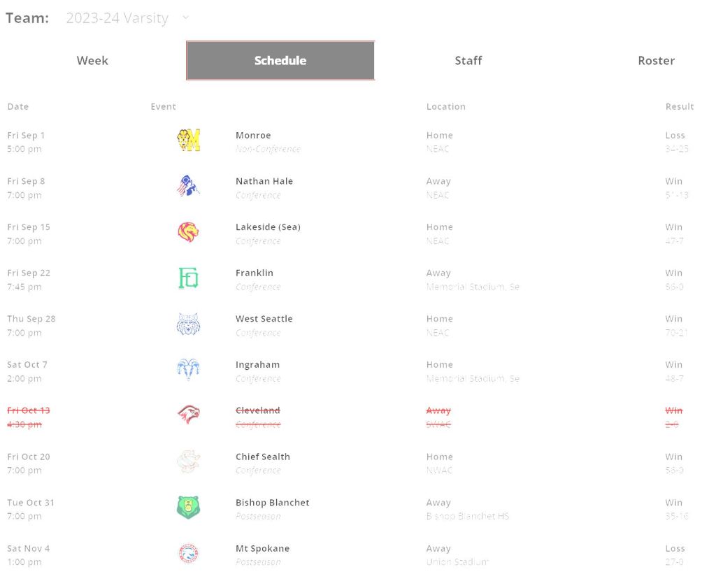Viewport: 716px width, 588px height.
Task: Open the 2023-24 Varsity team dropdown
Action: (x=127, y=19)
